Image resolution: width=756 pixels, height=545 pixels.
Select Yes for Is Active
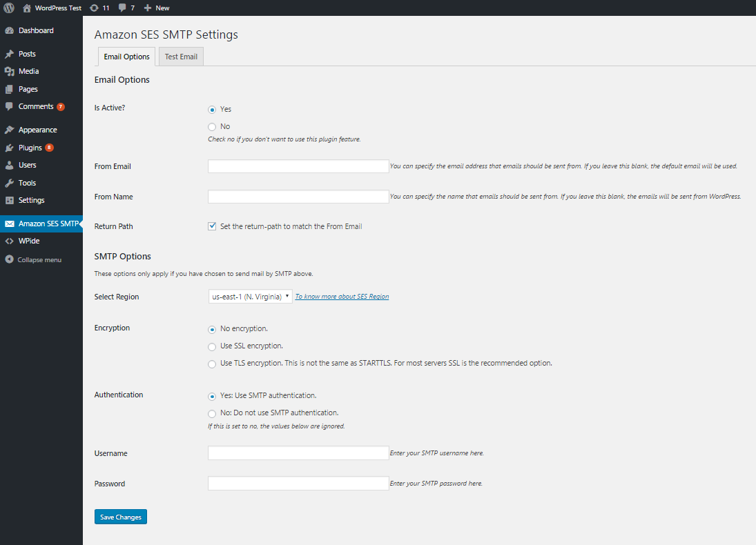[x=212, y=110]
